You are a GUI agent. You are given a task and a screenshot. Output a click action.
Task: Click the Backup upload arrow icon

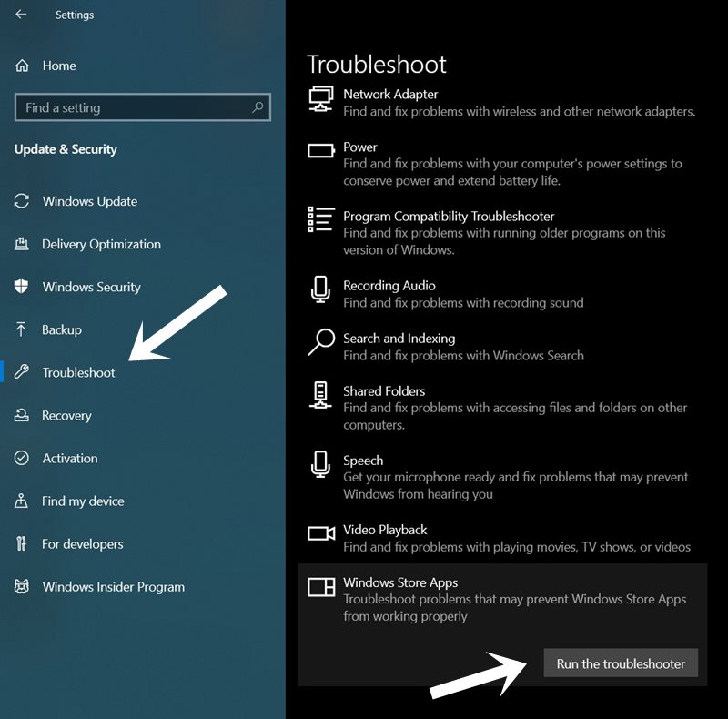click(x=21, y=329)
